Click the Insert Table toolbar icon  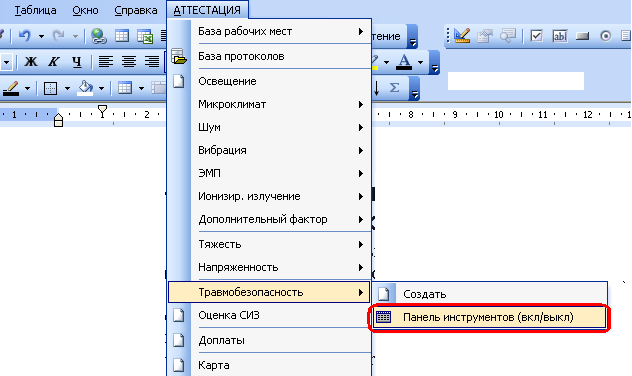[x=122, y=36]
